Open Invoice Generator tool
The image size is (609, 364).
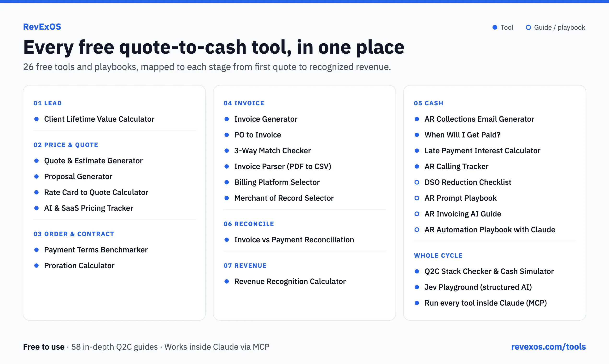(266, 119)
